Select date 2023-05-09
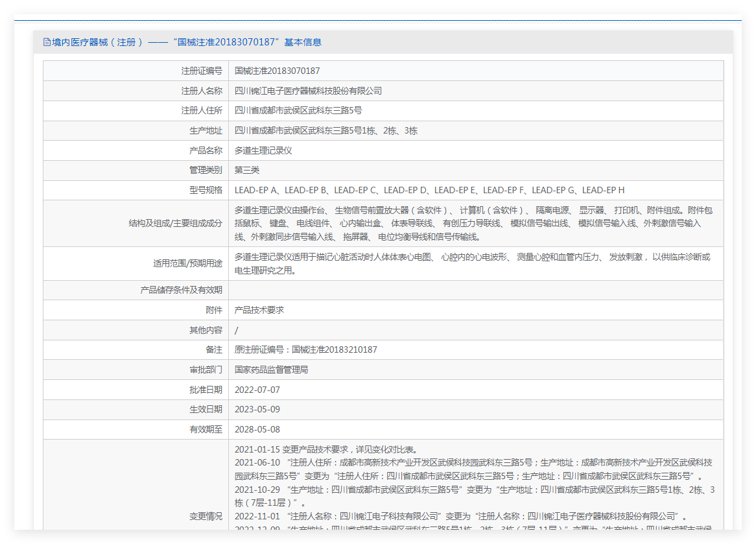 coord(257,409)
